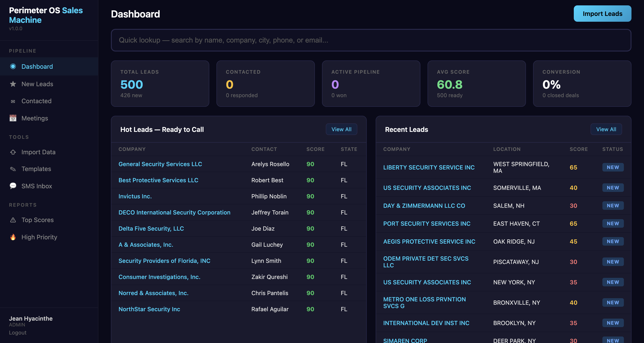This screenshot has width=644, height=343.
Task: Open Norred & Associates, Inc. lead
Action: [153, 293]
